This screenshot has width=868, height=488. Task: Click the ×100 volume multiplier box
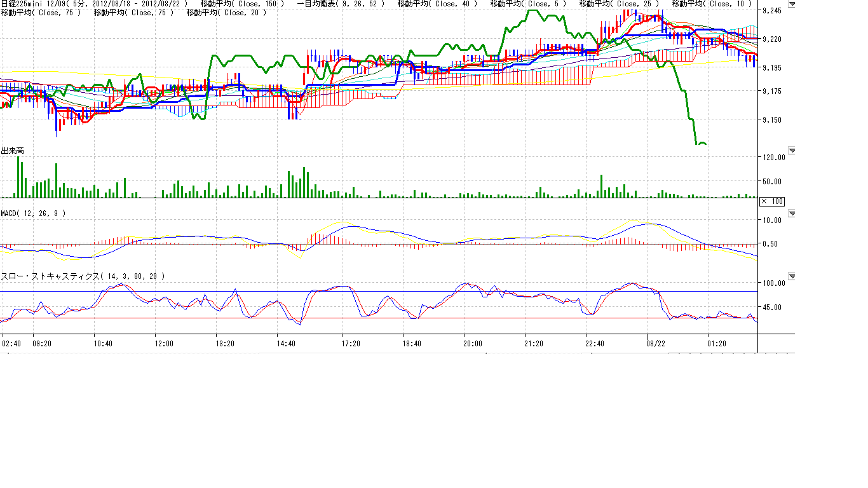pos(772,201)
